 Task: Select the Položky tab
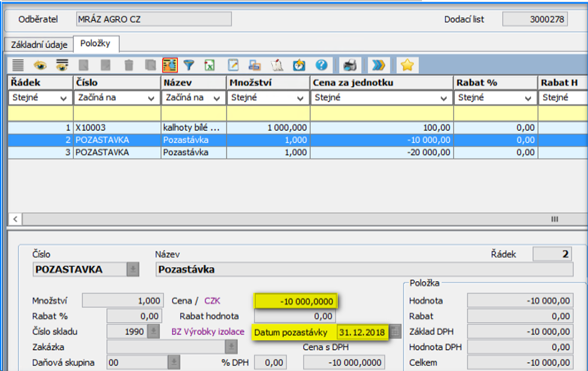[96, 44]
